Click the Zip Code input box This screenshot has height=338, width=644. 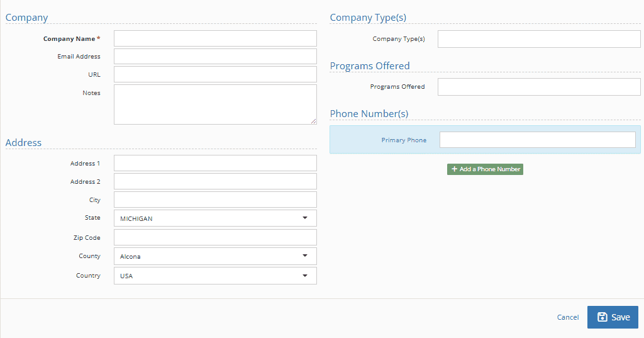pyautogui.click(x=215, y=237)
